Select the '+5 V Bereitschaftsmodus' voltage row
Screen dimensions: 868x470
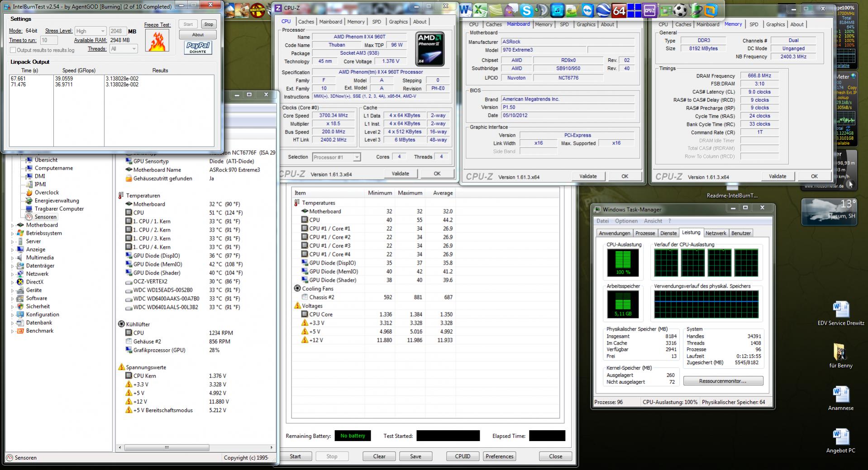176,410
